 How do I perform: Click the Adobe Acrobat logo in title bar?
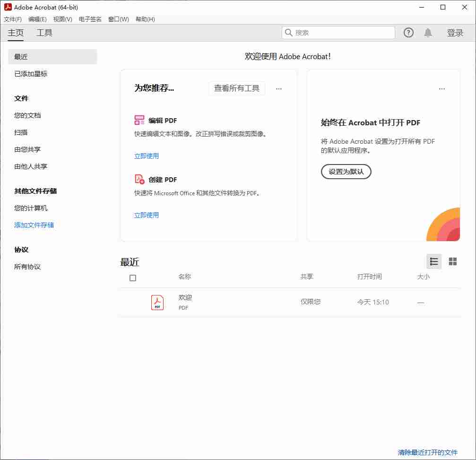coord(8,7)
